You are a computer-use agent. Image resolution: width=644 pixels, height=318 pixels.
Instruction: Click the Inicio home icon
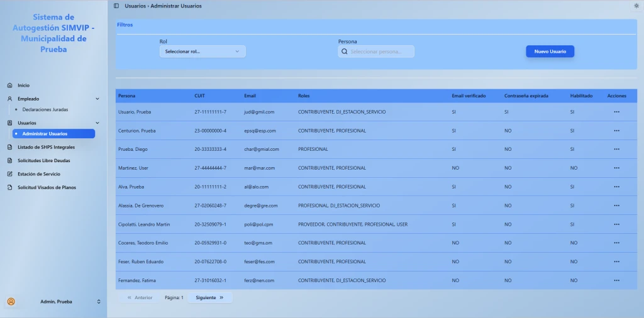click(x=10, y=85)
